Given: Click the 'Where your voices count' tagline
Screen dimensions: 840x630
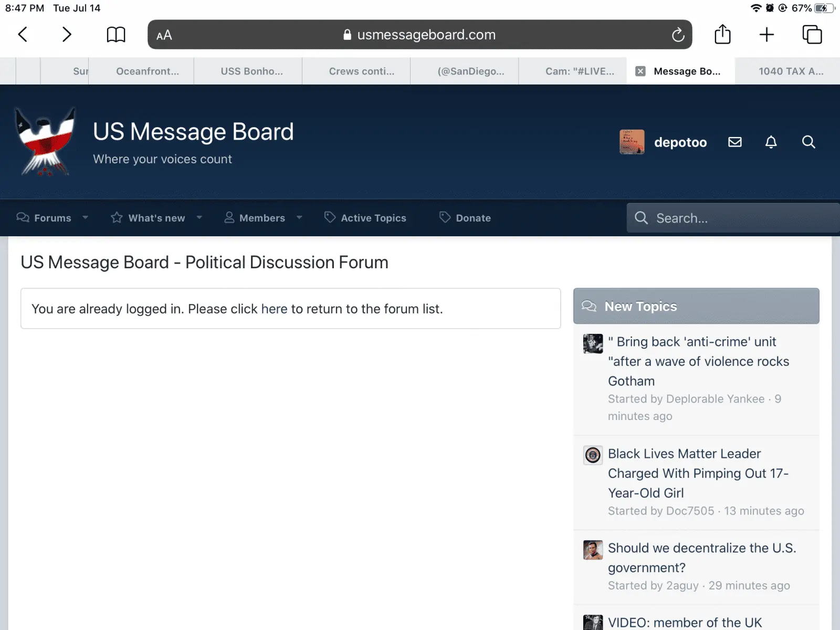Looking at the screenshot, I should point(162,159).
